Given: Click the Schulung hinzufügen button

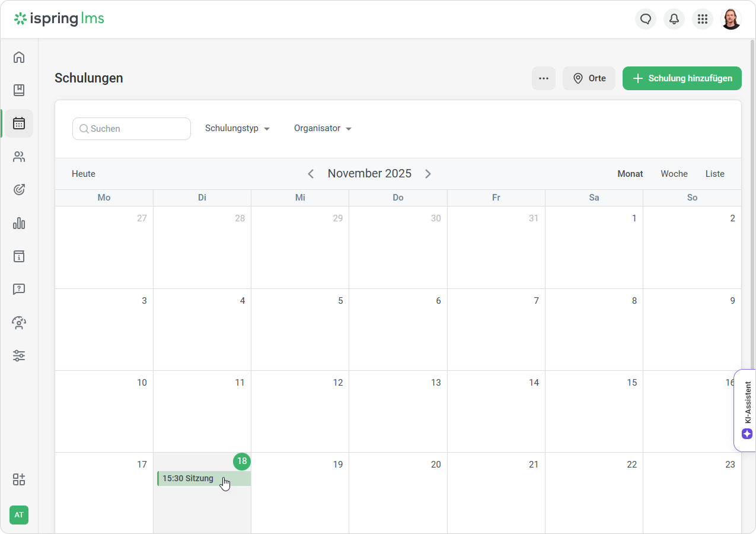Looking at the screenshot, I should click(x=682, y=78).
